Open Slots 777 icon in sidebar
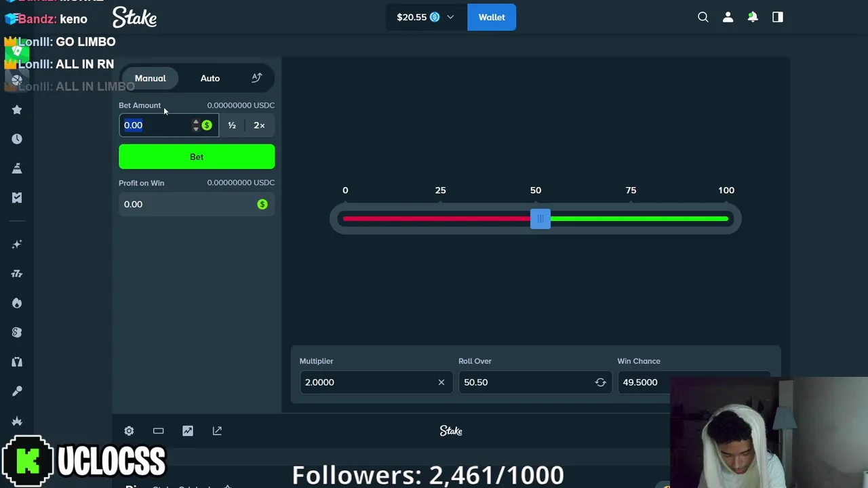This screenshot has height=488, width=868. click(17, 274)
